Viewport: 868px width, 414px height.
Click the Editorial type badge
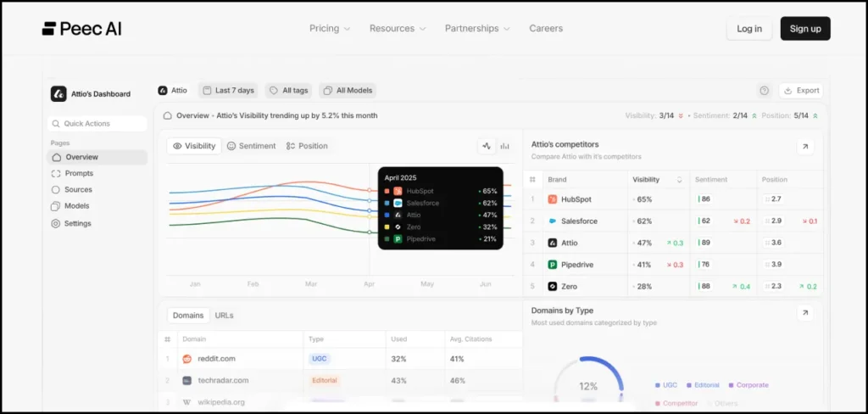(x=325, y=380)
